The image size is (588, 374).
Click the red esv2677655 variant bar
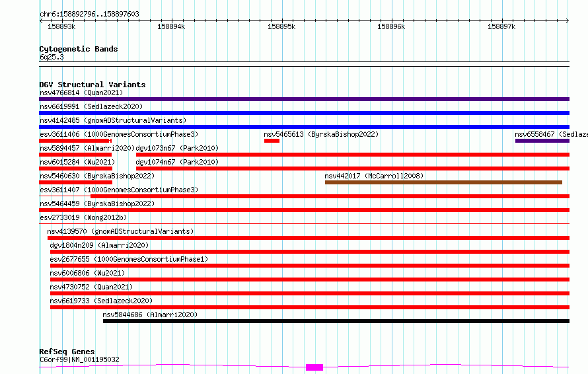pyautogui.click(x=310, y=266)
